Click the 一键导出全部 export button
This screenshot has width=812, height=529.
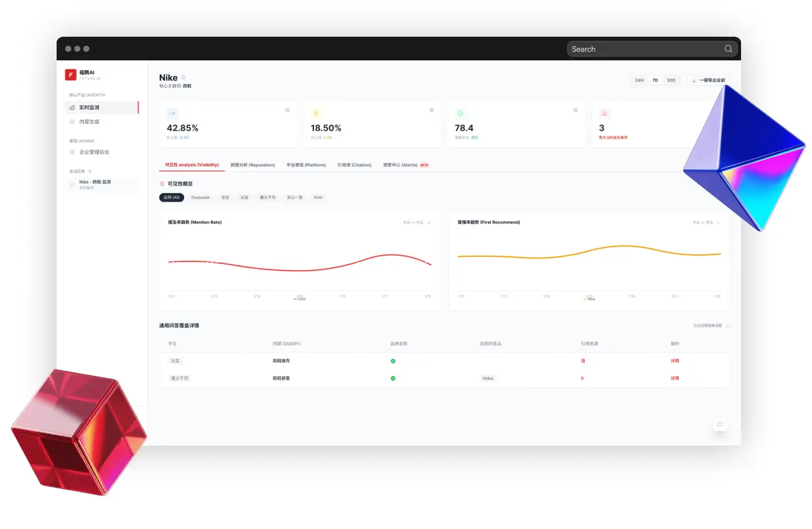pos(709,80)
